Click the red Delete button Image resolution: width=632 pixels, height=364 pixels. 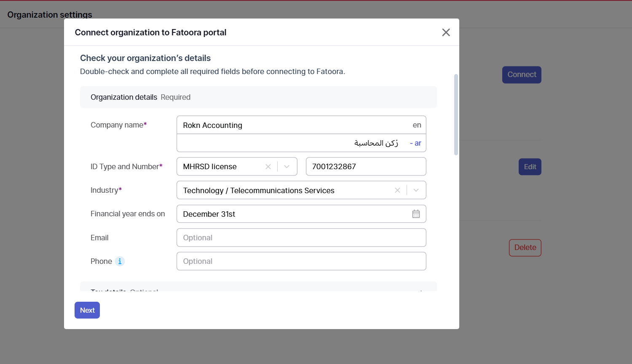tap(525, 247)
